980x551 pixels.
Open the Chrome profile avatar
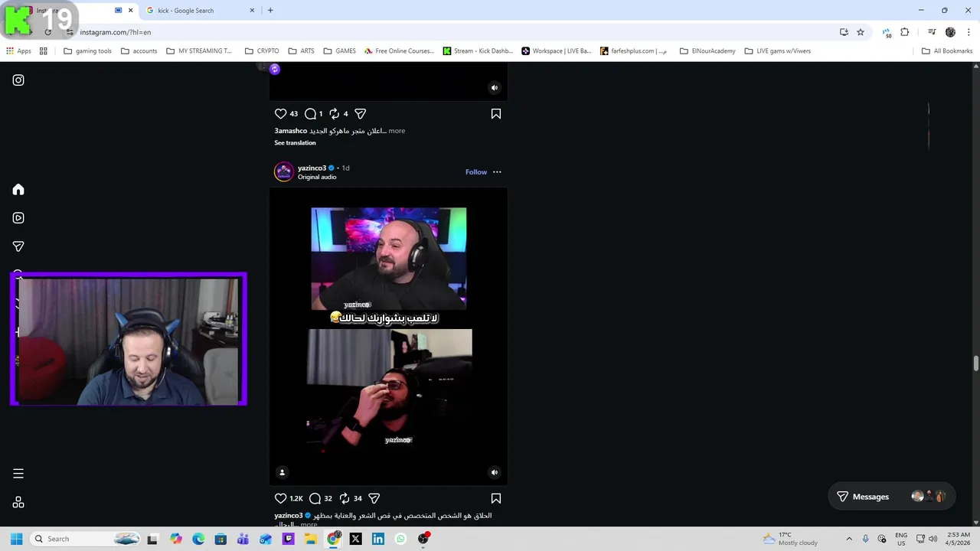950,32
